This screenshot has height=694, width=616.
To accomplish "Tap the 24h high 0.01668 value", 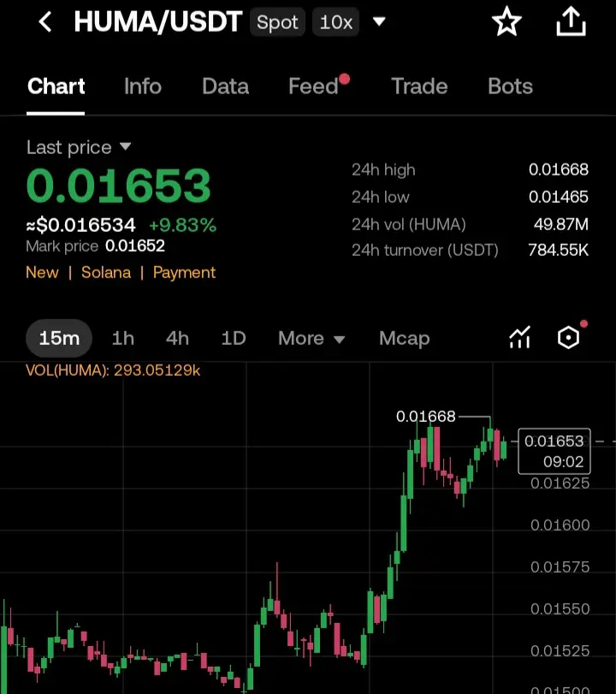I will pos(559,169).
